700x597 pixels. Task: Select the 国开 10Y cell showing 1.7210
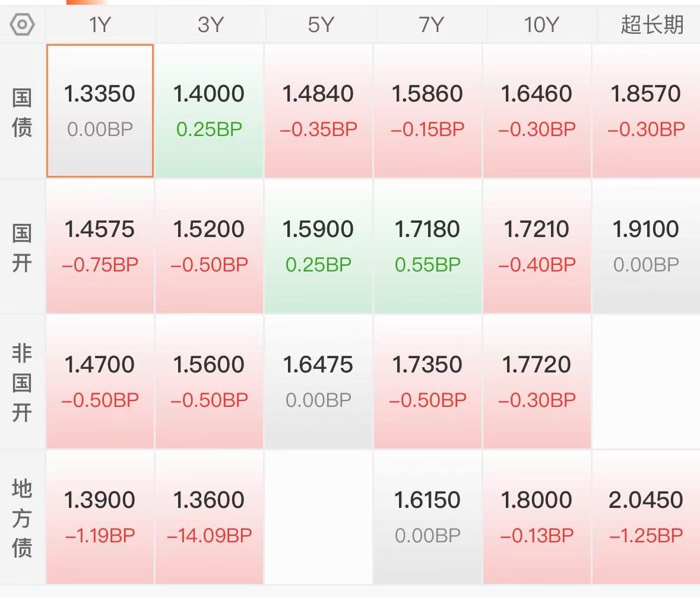537,245
